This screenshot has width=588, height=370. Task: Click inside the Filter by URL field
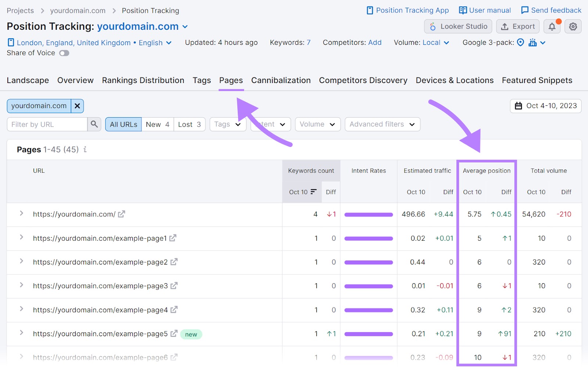(46, 124)
